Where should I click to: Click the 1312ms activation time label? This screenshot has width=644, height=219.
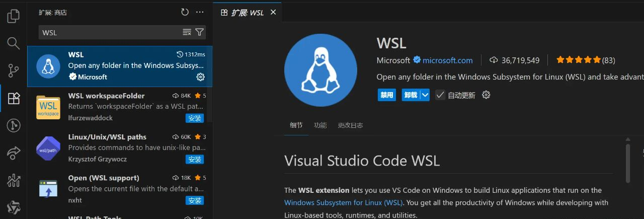195,54
